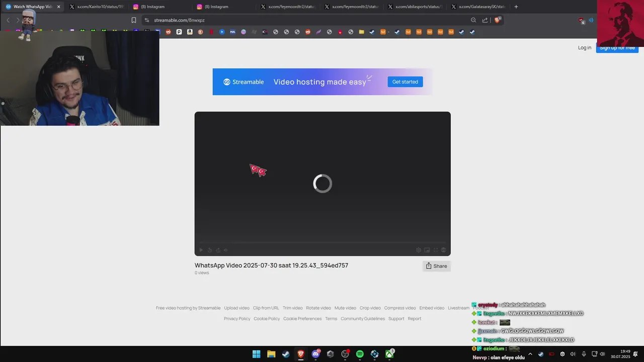This screenshot has width=644, height=362.
Task: Click Privacy Policy footer link
Action: pyautogui.click(x=237, y=319)
